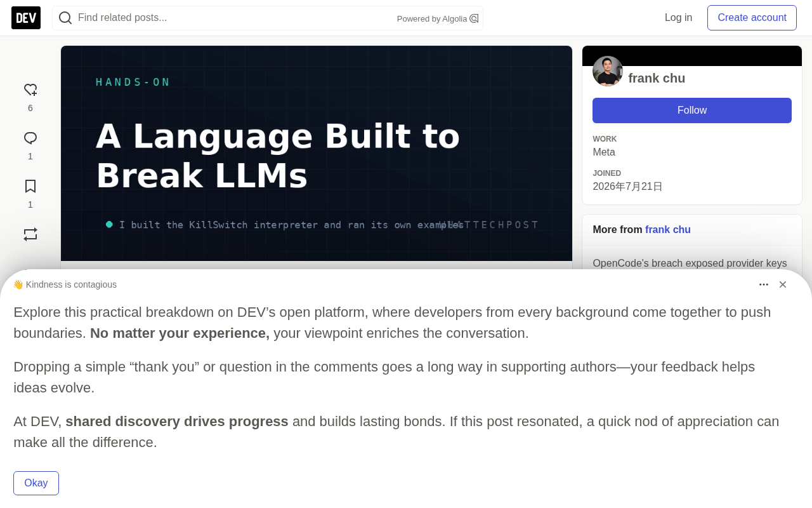Dismiss the Kindness is contagious banner
The height and width of the screenshot is (508, 812).
tap(783, 284)
